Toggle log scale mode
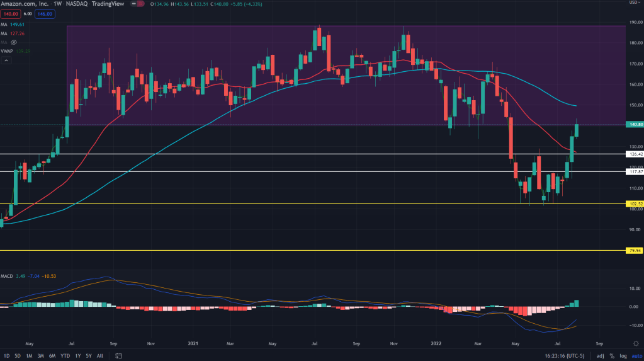 point(622,356)
